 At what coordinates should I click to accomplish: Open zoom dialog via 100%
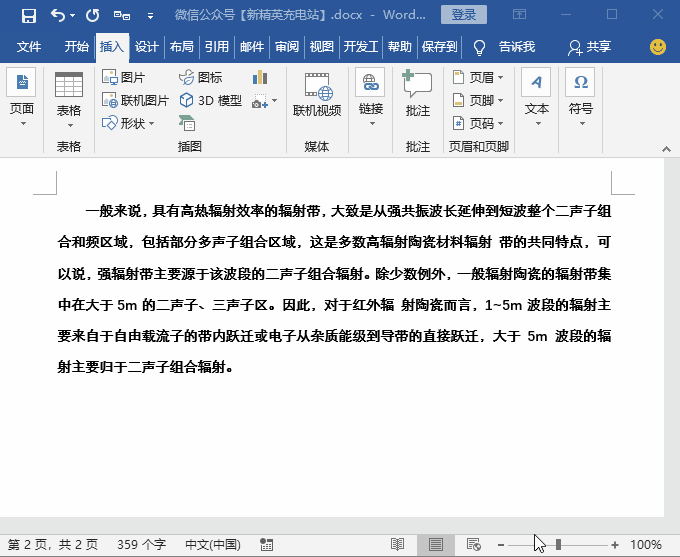pyautogui.click(x=646, y=544)
